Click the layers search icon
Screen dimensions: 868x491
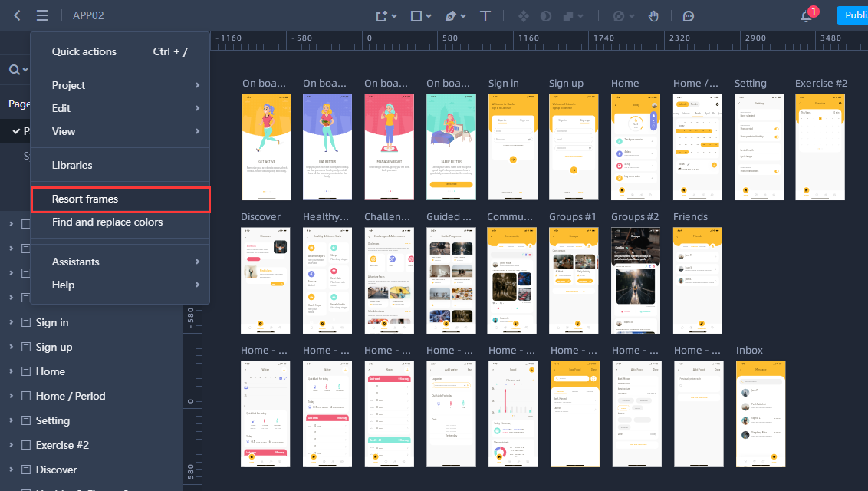[14, 70]
